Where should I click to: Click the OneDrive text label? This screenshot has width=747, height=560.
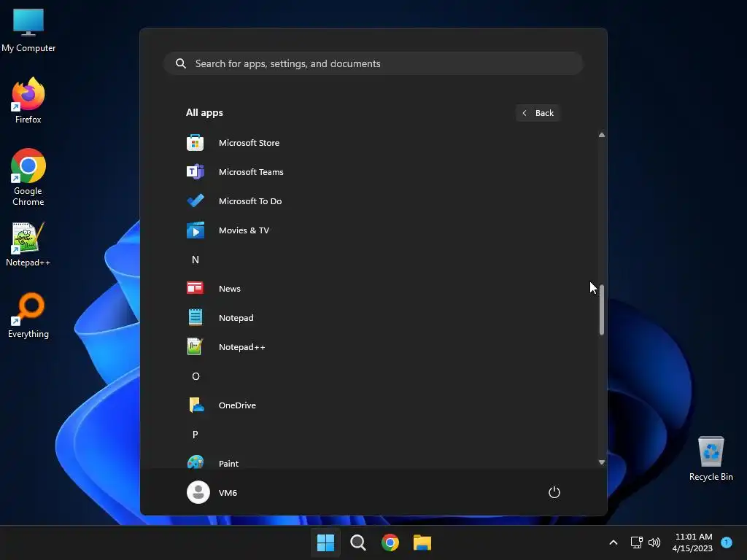[x=237, y=405]
